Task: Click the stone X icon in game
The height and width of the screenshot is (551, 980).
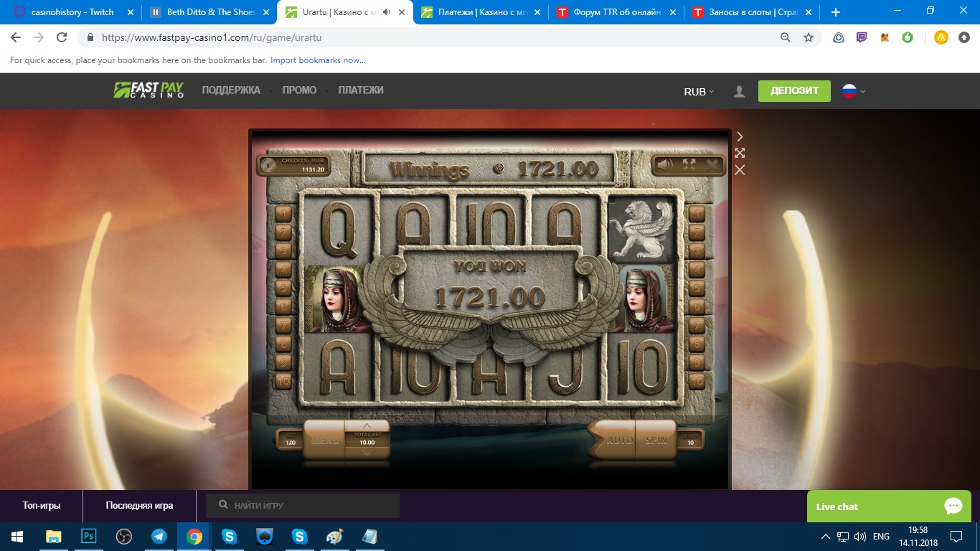Action: (x=712, y=166)
